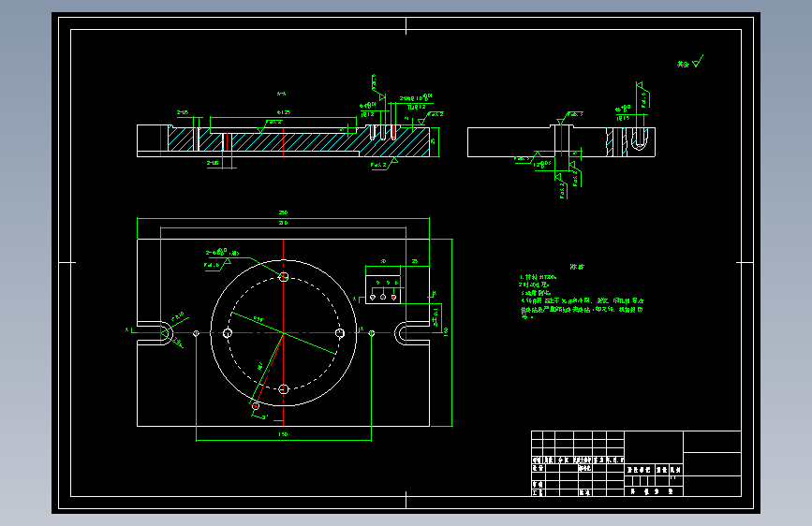Click the 150 dimension text below plan view
Screen dimensions: 812x526
283,434
